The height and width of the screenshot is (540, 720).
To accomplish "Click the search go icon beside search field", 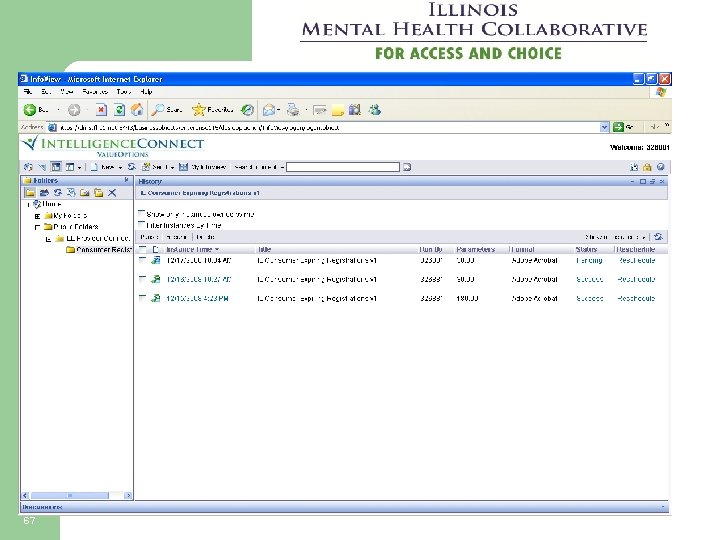I will (407, 167).
